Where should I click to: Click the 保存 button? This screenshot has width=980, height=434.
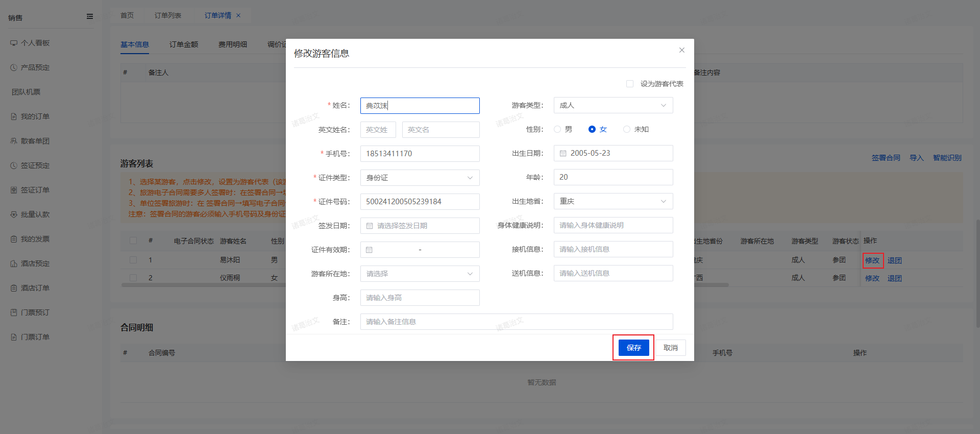pyautogui.click(x=633, y=348)
